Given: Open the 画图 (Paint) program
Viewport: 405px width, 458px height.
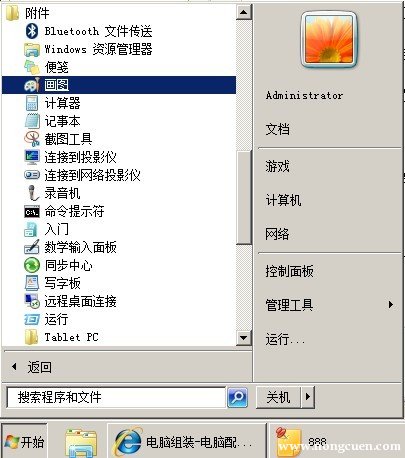Looking at the screenshot, I should pyautogui.click(x=119, y=85).
